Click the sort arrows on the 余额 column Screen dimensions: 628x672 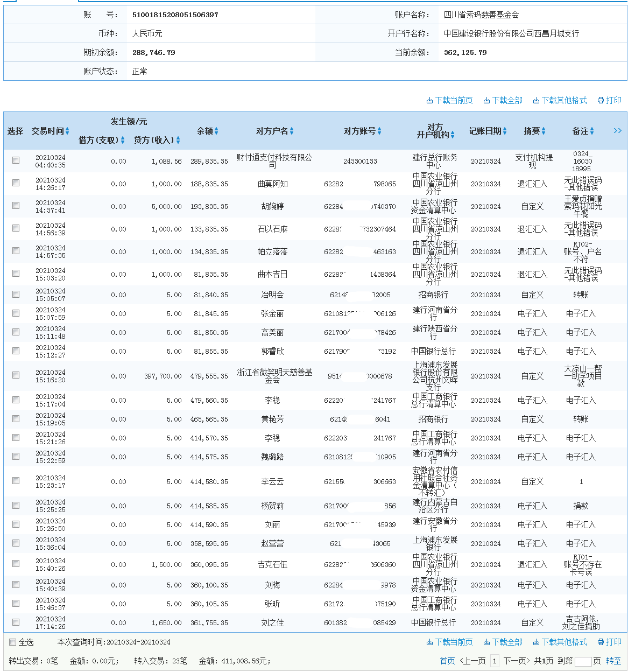pyautogui.click(x=217, y=130)
